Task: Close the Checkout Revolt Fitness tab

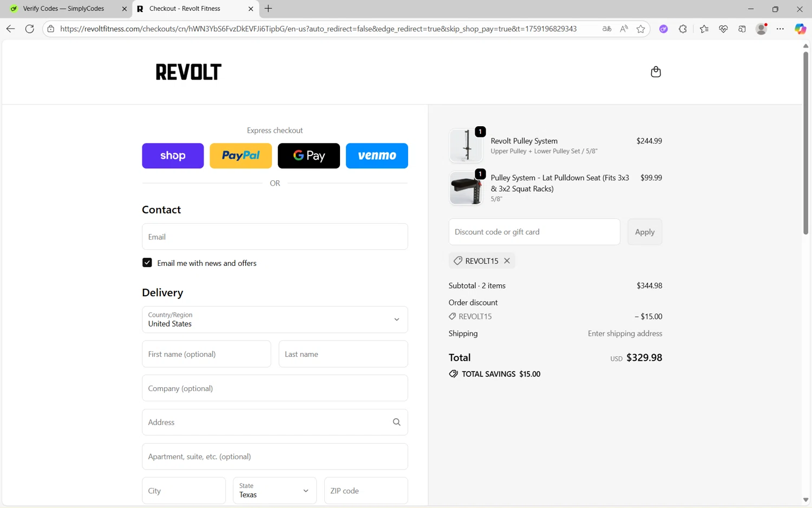Action: click(251, 9)
